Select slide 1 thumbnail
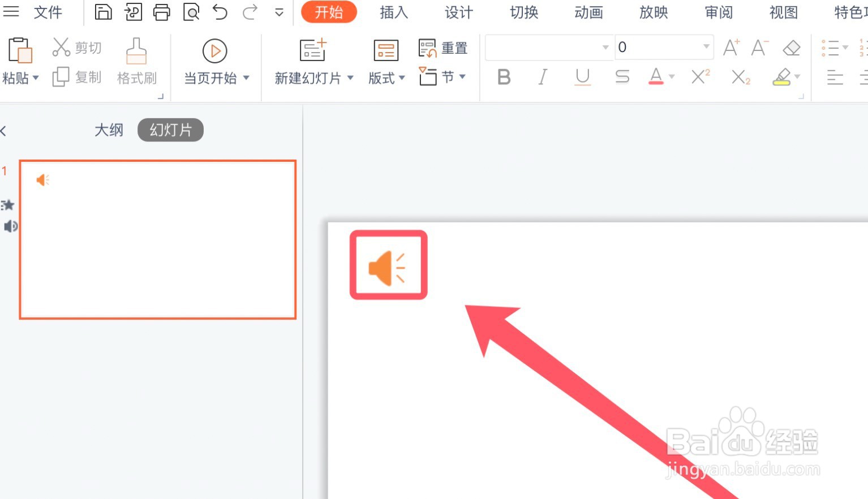The width and height of the screenshot is (868, 499). 158,239
